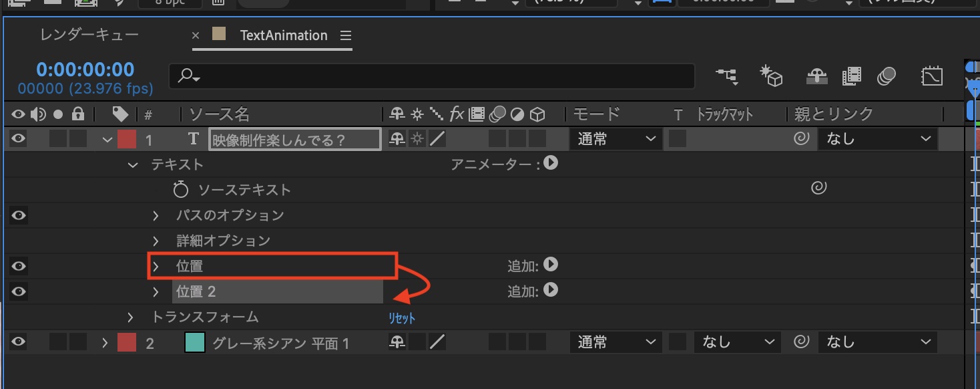Open blend mode dropdown for layer 1
The image size is (980, 389).
[616, 139]
